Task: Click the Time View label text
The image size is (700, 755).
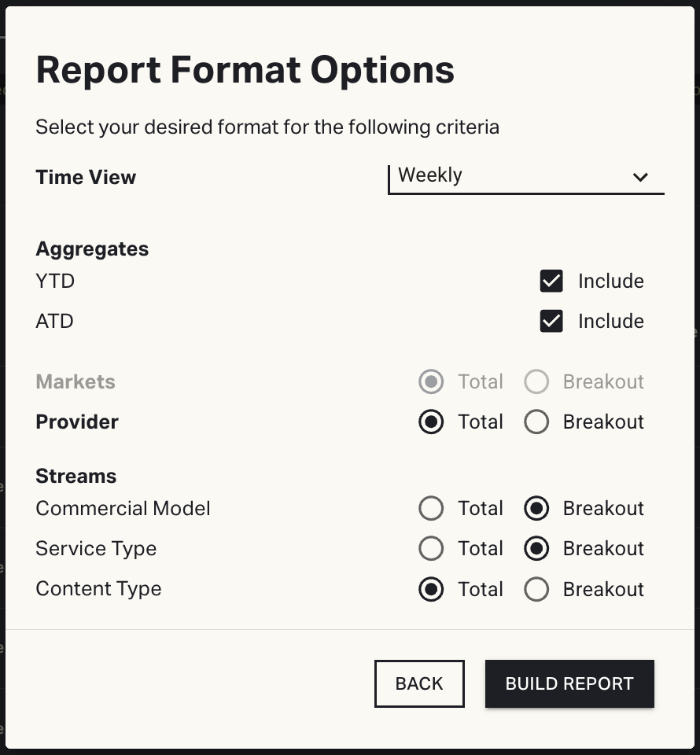Action: pyautogui.click(x=86, y=177)
